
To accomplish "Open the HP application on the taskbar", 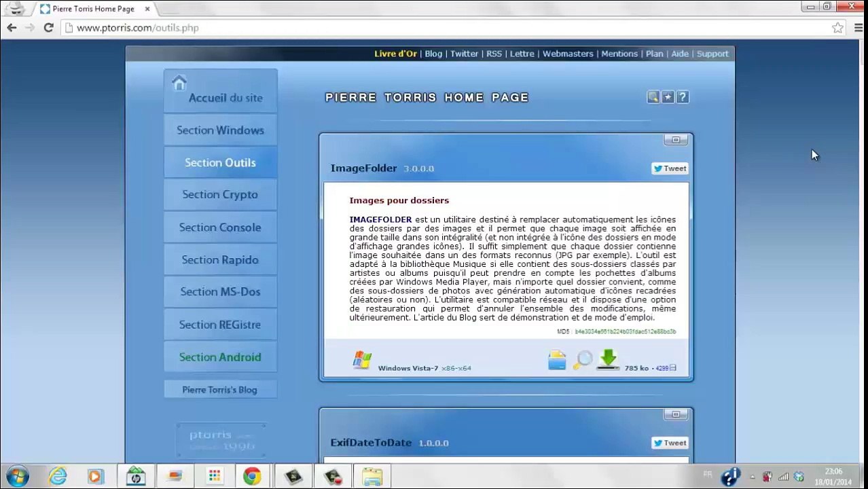I will pyautogui.click(x=136, y=476).
